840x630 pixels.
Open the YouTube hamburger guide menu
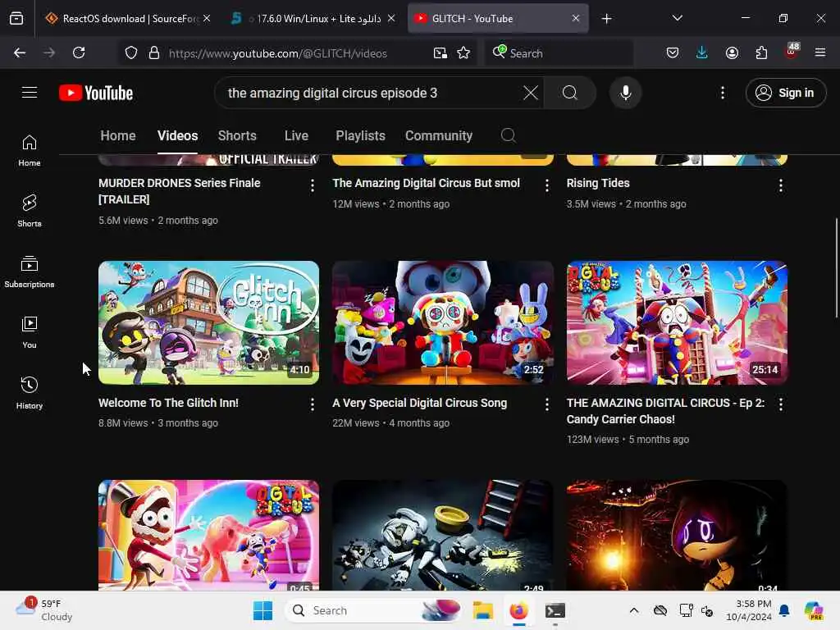(x=30, y=93)
